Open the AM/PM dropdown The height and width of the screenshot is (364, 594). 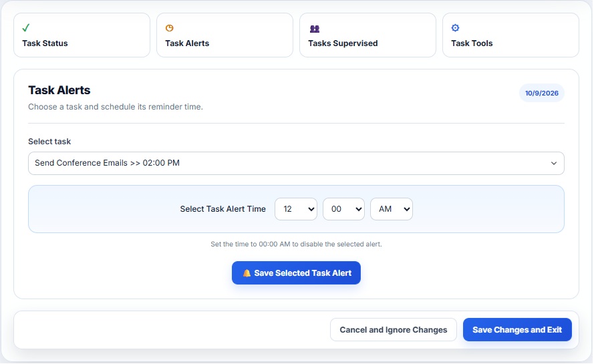pyautogui.click(x=392, y=209)
